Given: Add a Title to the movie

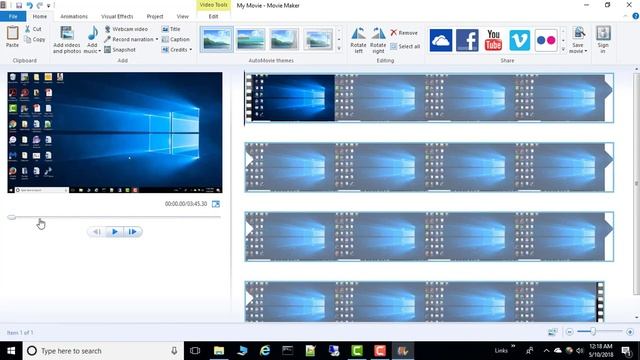Looking at the screenshot, I should pos(171,29).
